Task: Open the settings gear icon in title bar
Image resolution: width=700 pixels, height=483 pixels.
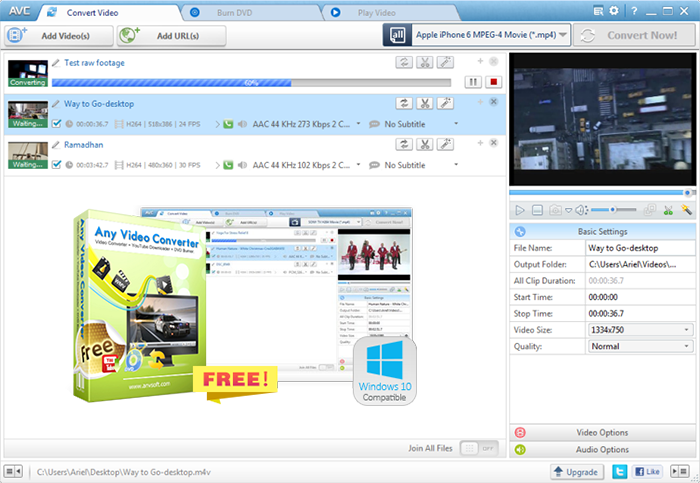Action: [x=614, y=11]
